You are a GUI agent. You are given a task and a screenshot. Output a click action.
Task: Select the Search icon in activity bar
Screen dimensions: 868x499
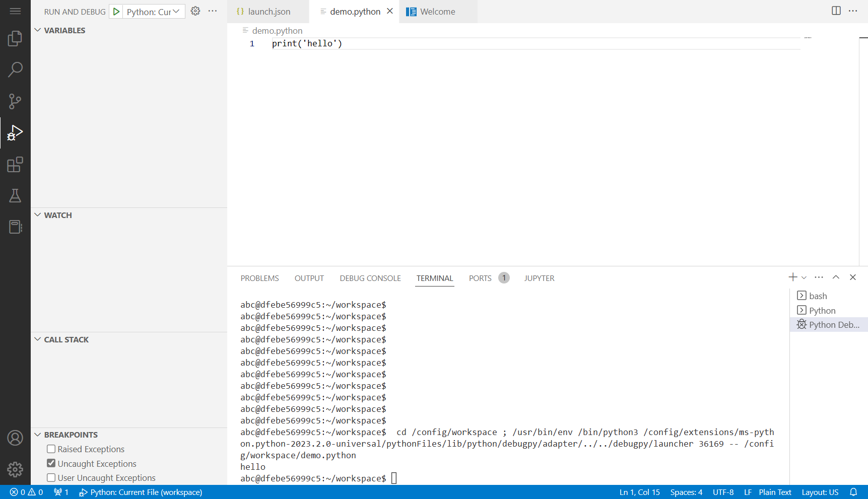click(x=15, y=69)
